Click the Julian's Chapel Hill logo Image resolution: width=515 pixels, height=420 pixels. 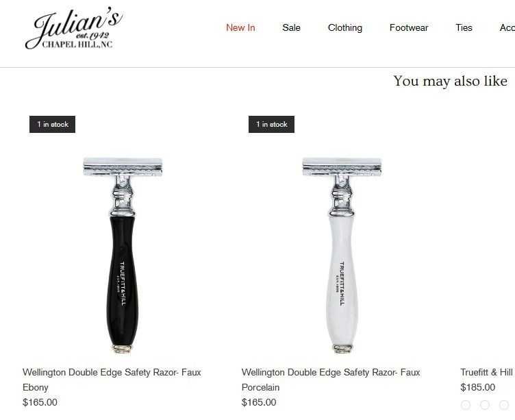74,29
